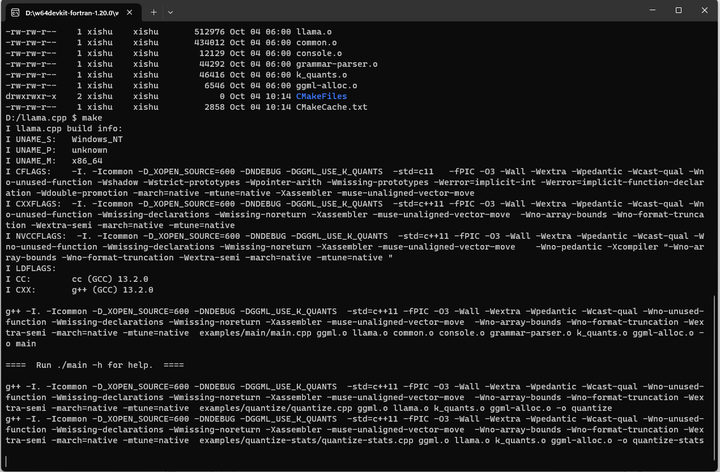Click the 'g++ (GCC) 13.2.0' text
This screenshot has width=720, height=472.
coord(112,290)
